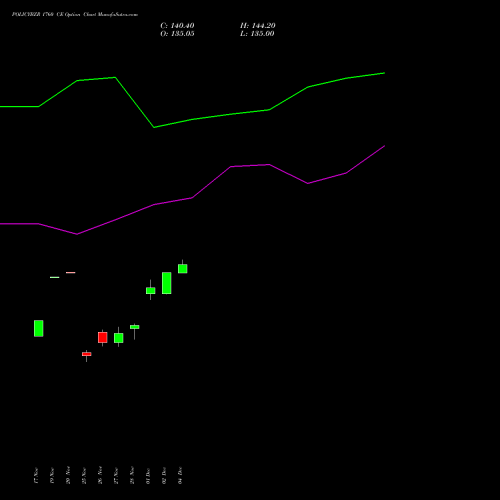Click the 26 Nov date axis label
This screenshot has height=500, width=500.
coord(100,475)
